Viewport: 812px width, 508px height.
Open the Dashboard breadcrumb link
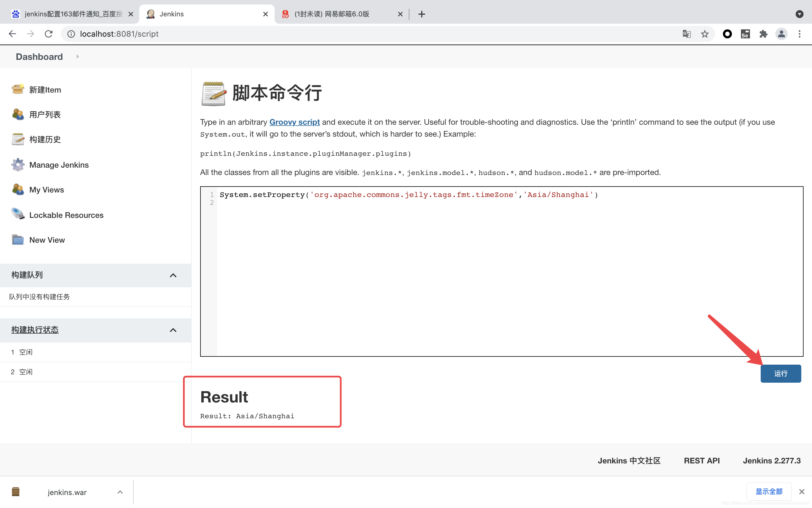tap(39, 56)
